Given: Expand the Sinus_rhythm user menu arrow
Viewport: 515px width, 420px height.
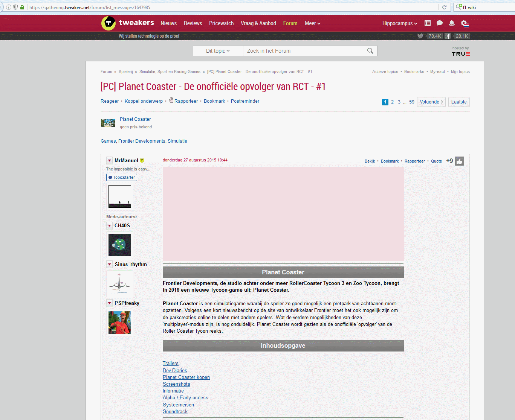Looking at the screenshot, I should click(109, 264).
